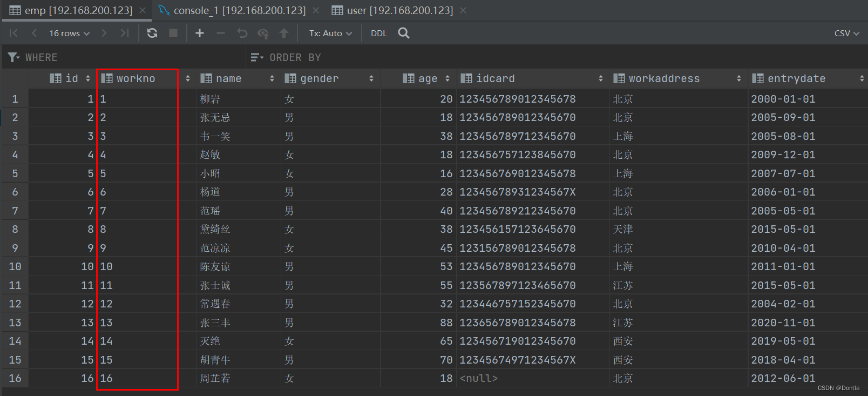The width and height of the screenshot is (868, 396).
Task: Open search with magnifier icon
Action: pos(403,33)
